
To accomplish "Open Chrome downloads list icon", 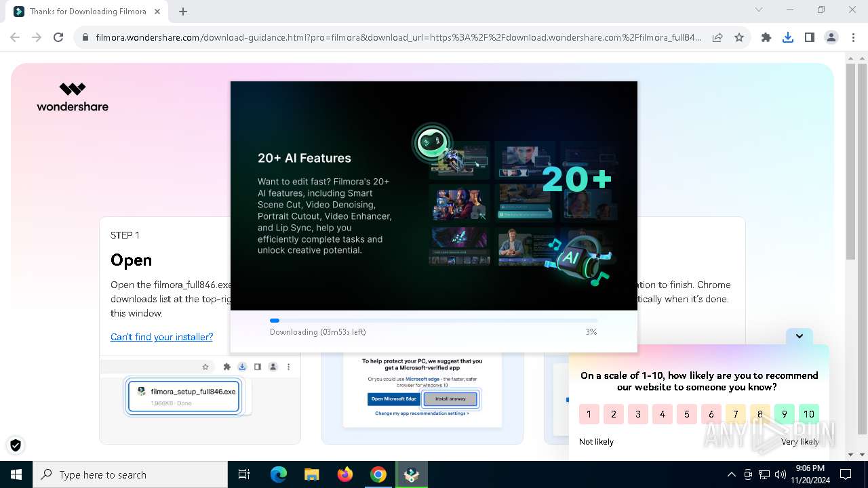I will [788, 38].
